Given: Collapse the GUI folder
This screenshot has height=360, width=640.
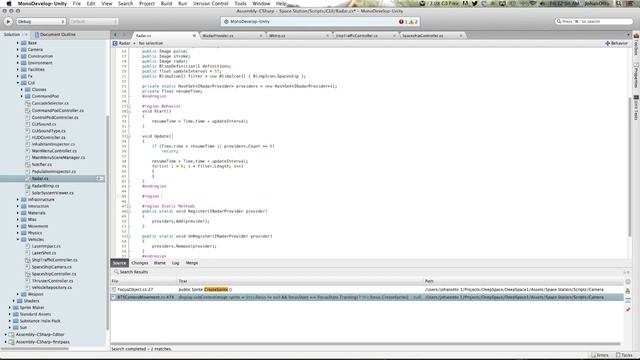Looking at the screenshot, I should [18, 83].
